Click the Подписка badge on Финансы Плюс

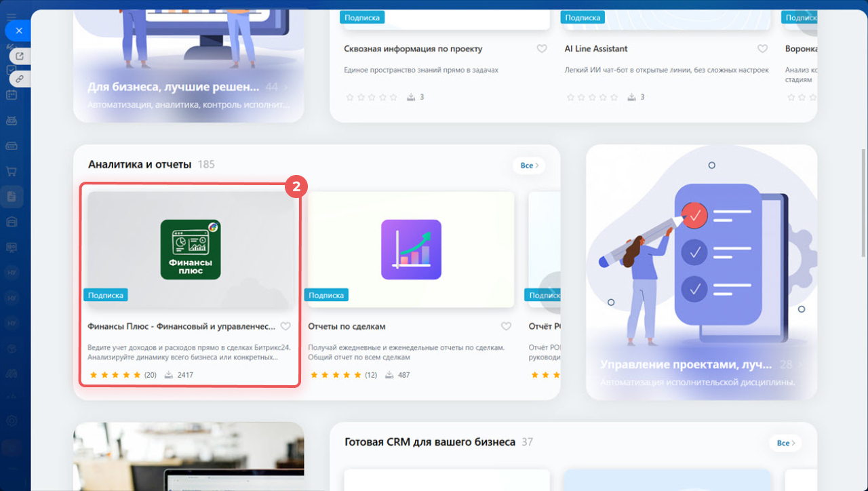(106, 295)
